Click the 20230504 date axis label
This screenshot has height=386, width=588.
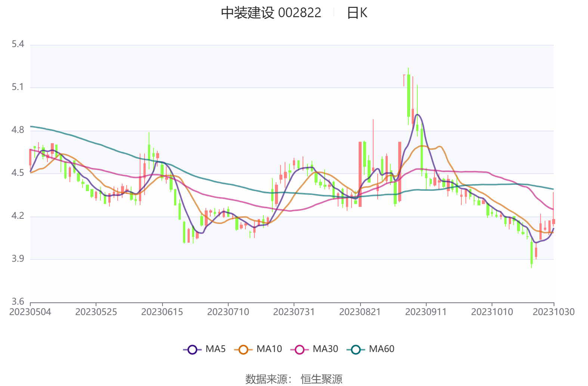click(30, 312)
